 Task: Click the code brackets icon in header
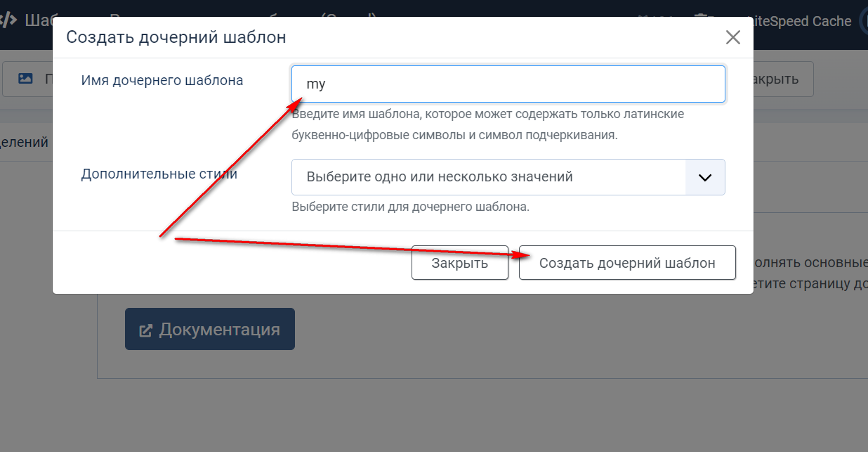[x=8, y=20]
